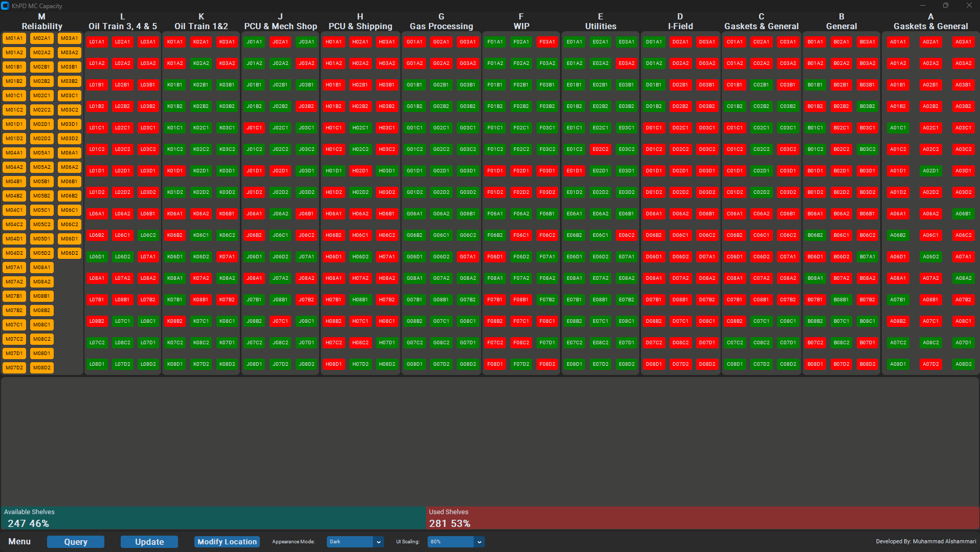Image resolution: width=980 pixels, height=552 pixels.
Task: Select green shelf D01A1
Action: click(654, 42)
